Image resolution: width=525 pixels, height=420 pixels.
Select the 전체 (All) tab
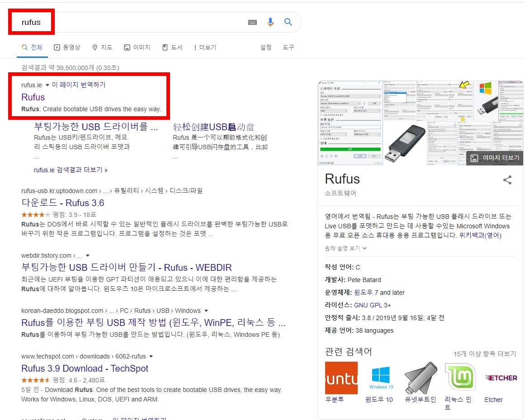pos(32,47)
